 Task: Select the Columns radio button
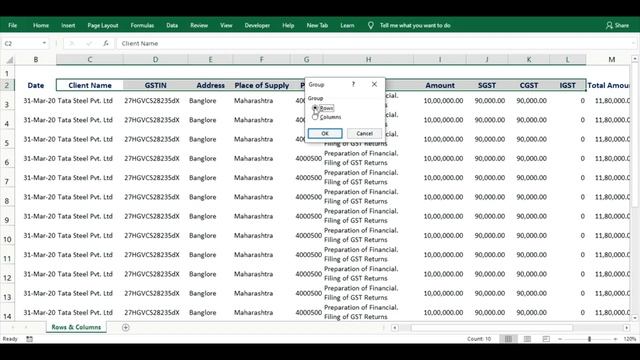(x=315, y=117)
